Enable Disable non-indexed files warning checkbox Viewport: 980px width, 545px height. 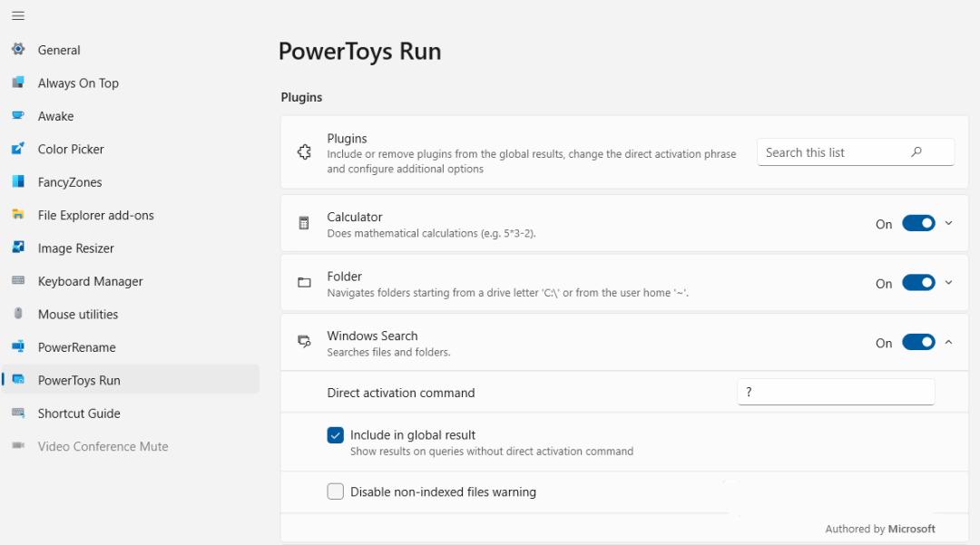[x=336, y=491]
